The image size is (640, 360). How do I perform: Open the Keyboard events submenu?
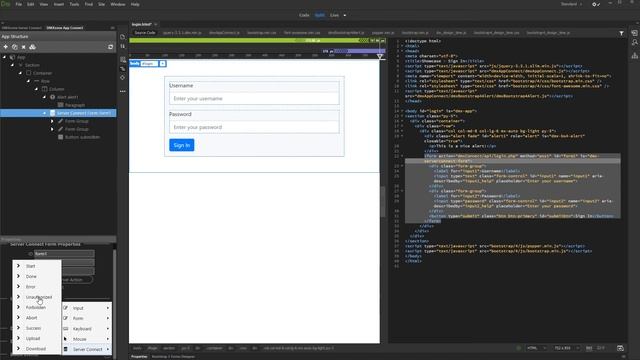87,329
